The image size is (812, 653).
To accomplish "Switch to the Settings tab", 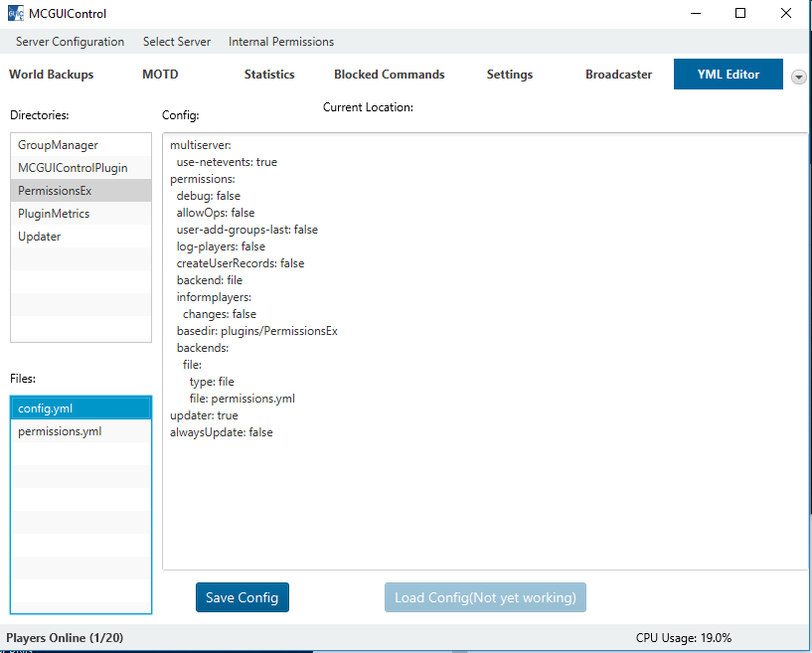I will coord(510,75).
